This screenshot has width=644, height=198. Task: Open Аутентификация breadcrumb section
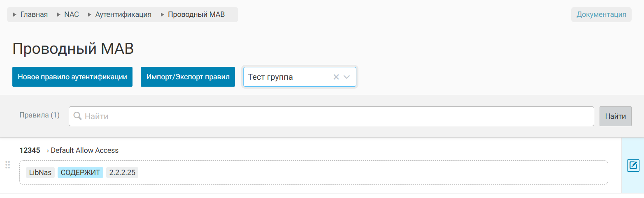(x=123, y=14)
